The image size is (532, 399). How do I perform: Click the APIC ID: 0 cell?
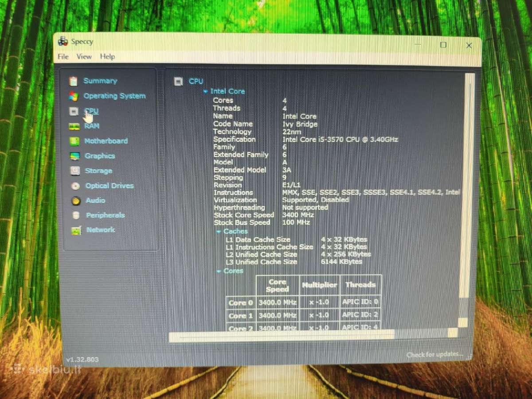click(x=360, y=302)
